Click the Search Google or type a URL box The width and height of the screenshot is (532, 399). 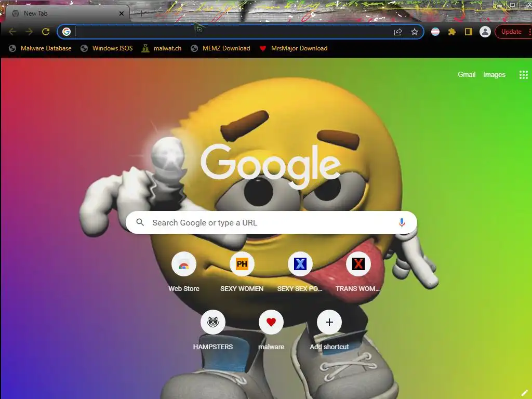tap(271, 222)
